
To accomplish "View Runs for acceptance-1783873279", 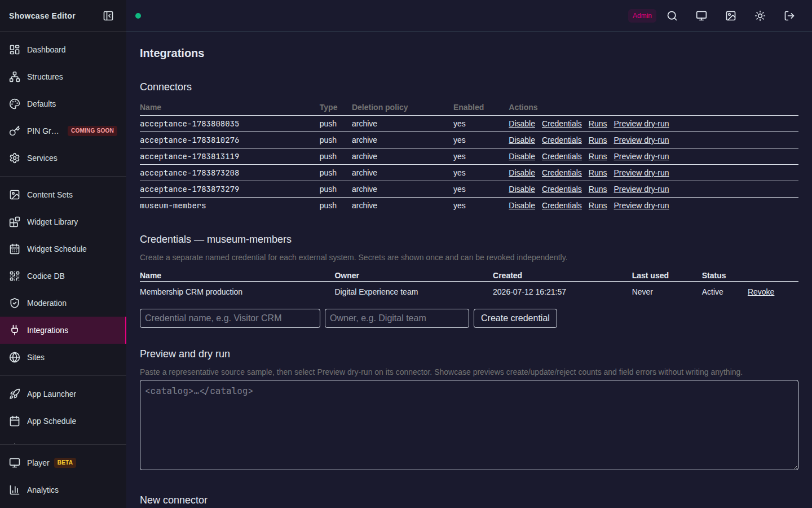I will 598,189.
